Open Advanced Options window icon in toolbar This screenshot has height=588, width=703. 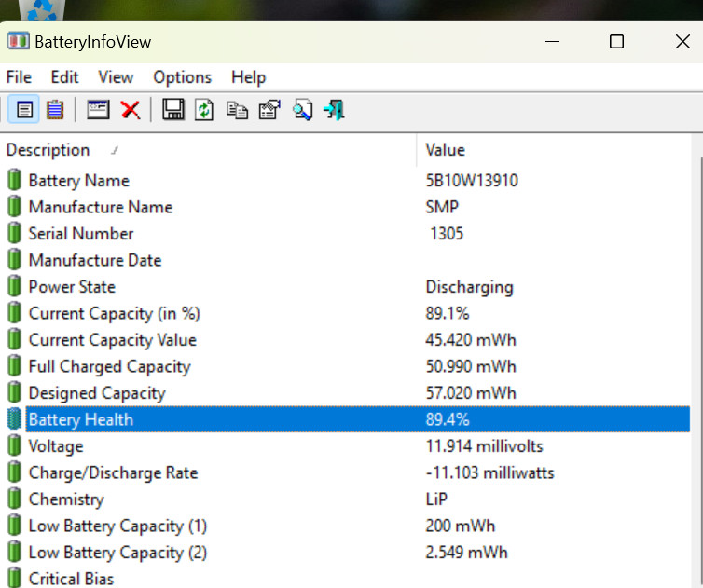point(98,110)
